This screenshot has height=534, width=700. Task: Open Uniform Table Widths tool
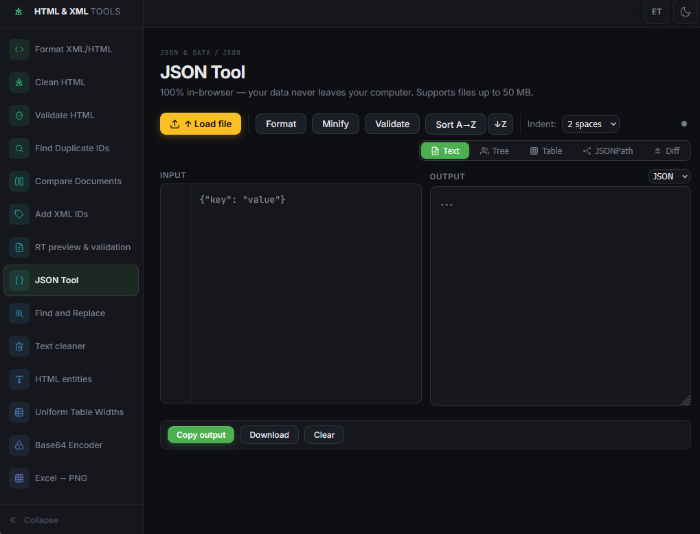(x=71, y=412)
